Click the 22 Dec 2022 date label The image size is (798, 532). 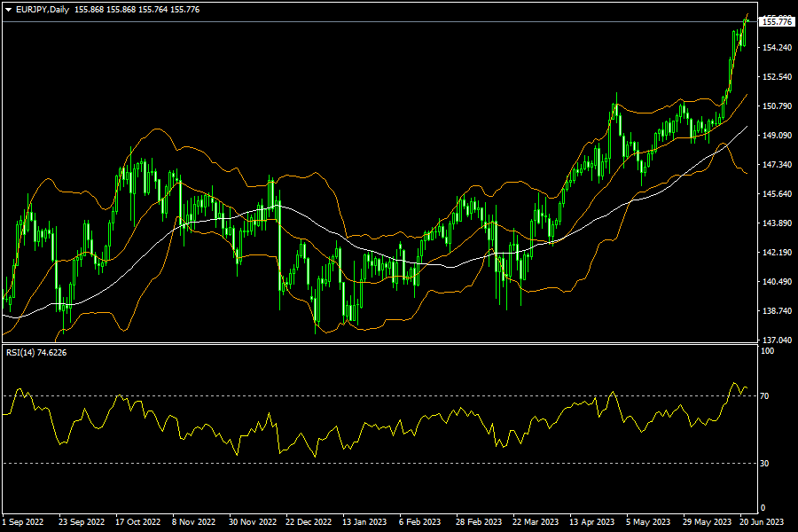[309, 522]
